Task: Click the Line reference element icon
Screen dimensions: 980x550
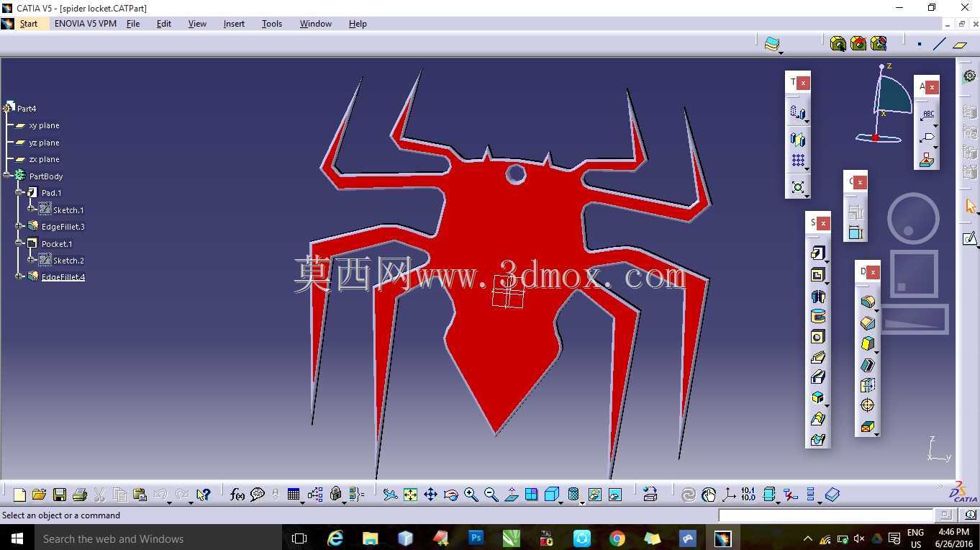Action: pos(939,44)
